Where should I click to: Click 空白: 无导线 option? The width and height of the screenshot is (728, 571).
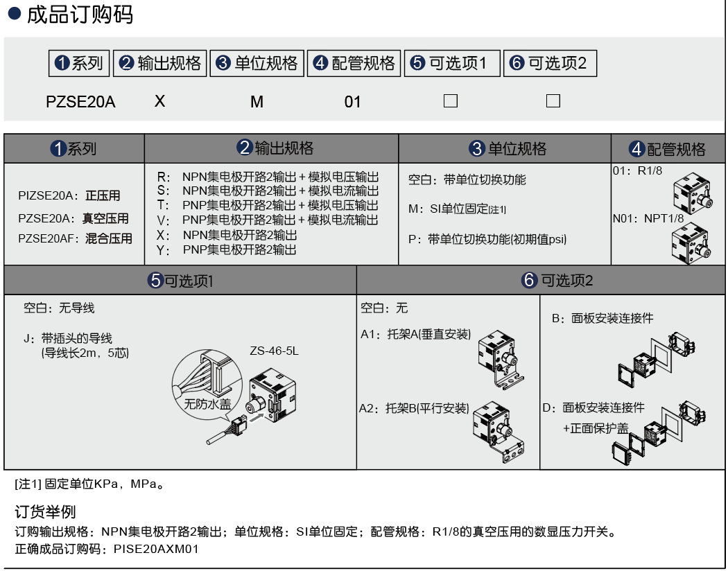pyautogui.click(x=59, y=308)
